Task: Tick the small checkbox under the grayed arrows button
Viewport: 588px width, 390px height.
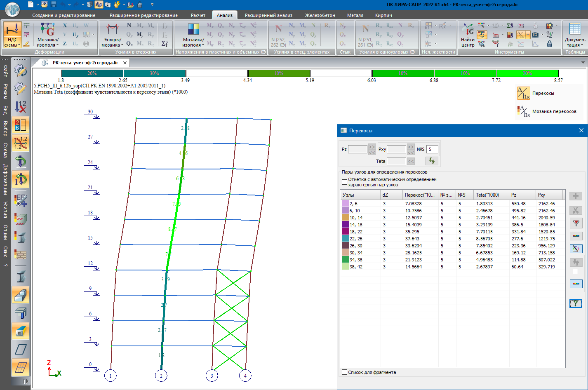Action: tap(576, 272)
